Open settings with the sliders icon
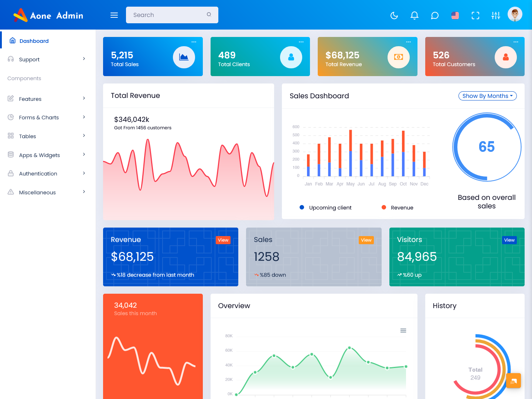This screenshot has height=399, width=532. pos(495,16)
